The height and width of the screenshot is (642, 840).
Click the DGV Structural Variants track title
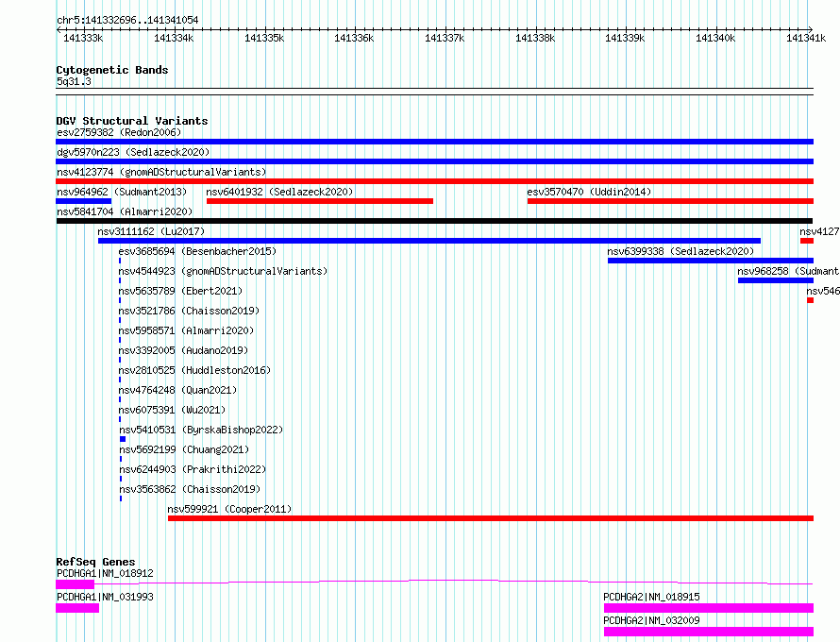click(132, 121)
